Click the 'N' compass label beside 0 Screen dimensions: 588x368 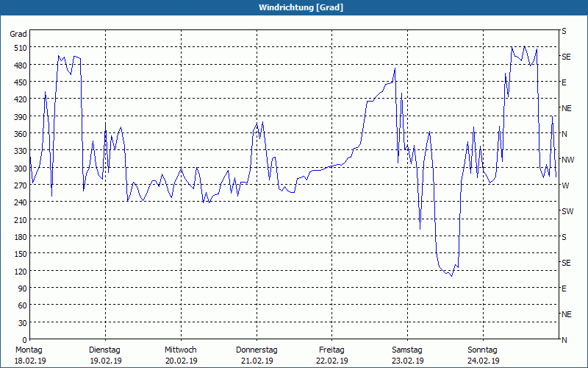pos(564,340)
